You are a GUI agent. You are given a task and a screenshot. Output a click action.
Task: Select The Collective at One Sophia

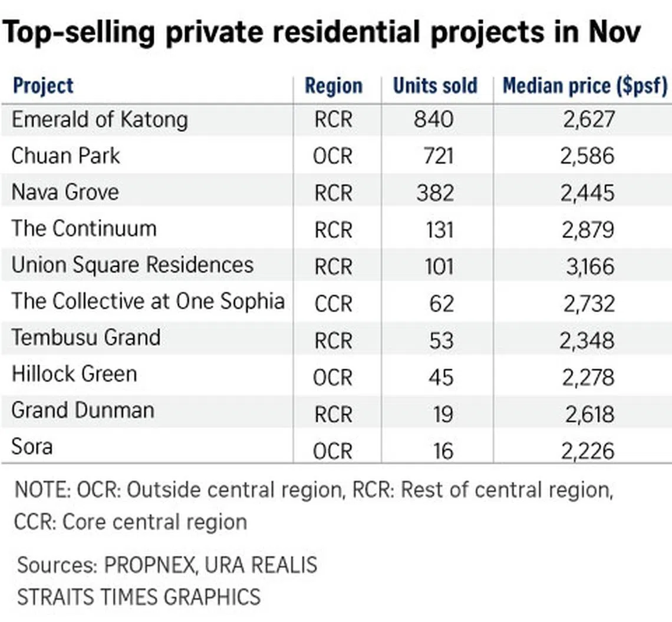148,302
